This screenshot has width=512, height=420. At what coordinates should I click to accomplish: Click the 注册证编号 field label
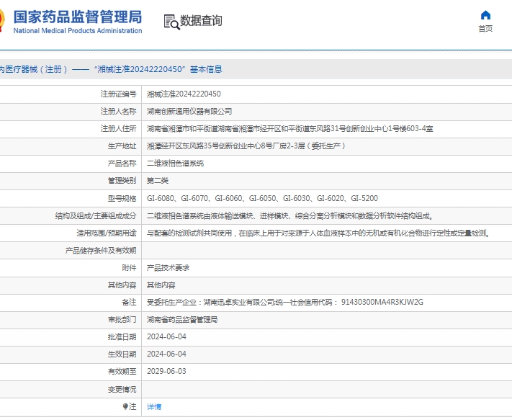point(118,94)
